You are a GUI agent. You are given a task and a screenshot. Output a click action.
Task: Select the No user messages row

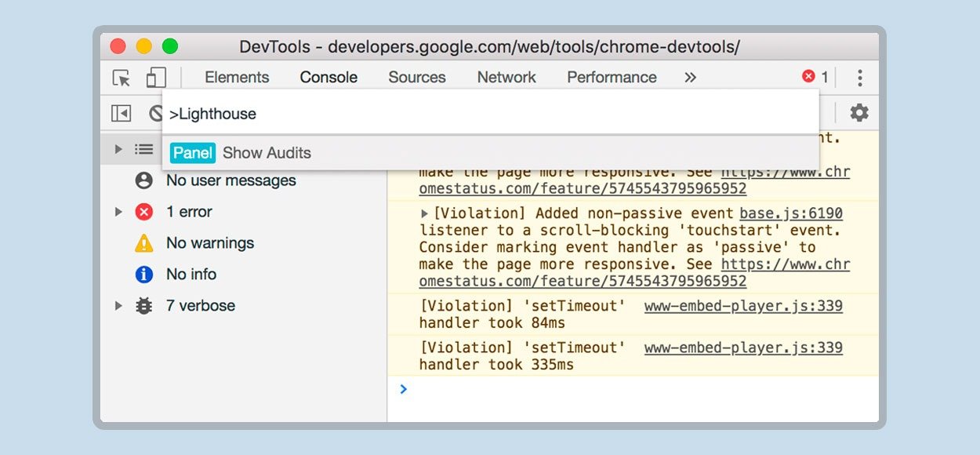[244, 180]
